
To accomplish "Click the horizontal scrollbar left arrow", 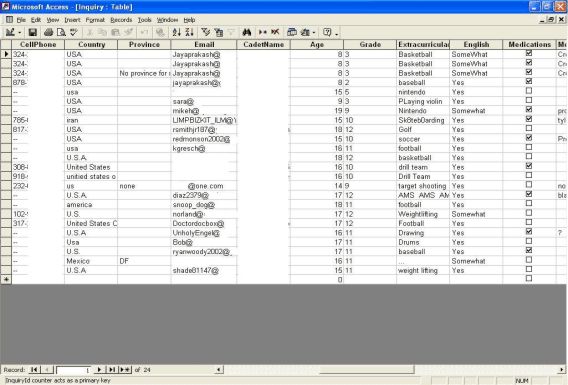I will pyautogui.click(x=218, y=370).
